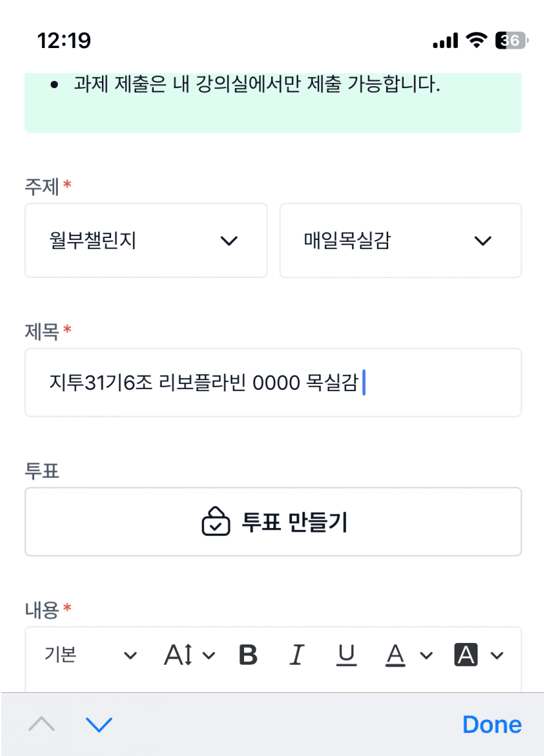Screen dimensions: 544x756
Task: Click the font size icon
Action: point(178,655)
